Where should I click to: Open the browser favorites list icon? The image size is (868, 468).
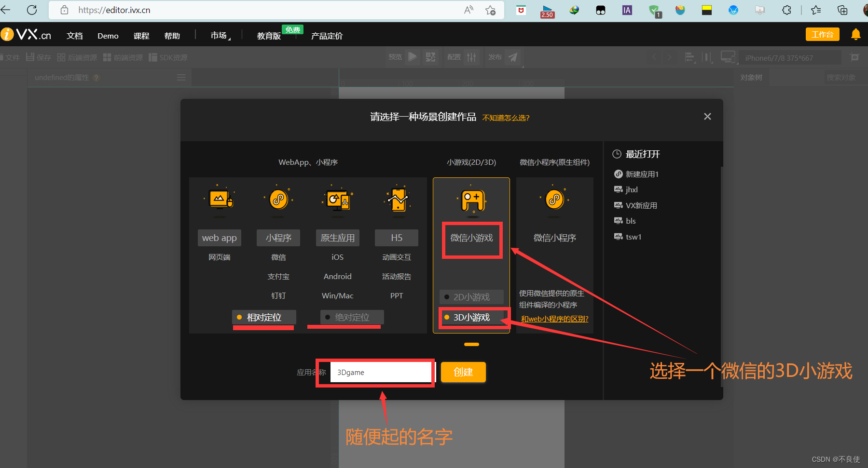816,10
